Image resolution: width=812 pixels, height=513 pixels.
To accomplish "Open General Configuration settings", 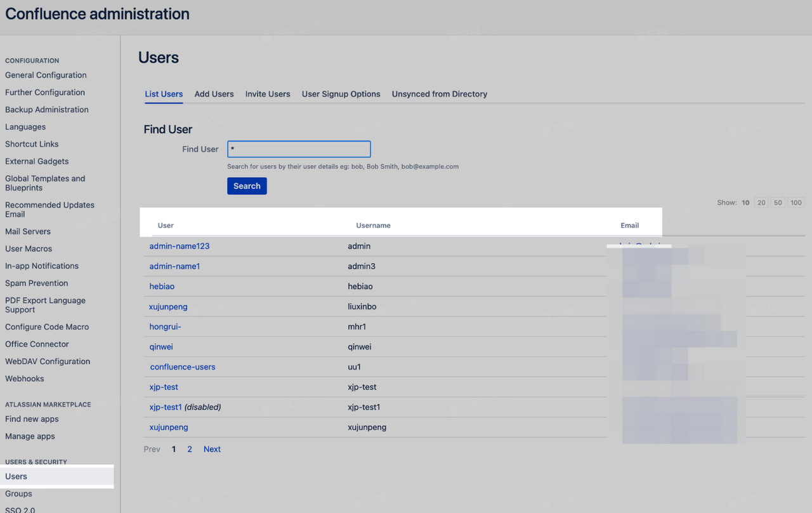I will click(46, 75).
